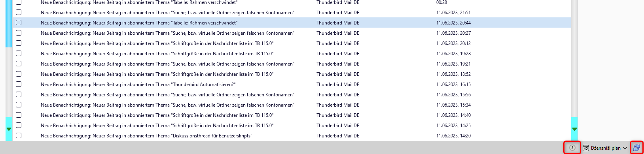Click the date cell 11.06.2023, 15:34
The height and width of the screenshot is (154, 644).
(x=453, y=105)
